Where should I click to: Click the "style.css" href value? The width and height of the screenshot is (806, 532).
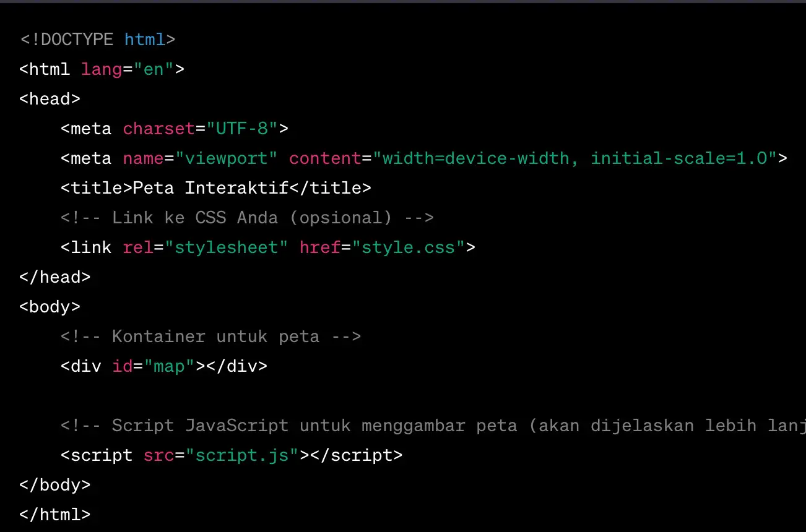click(408, 247)
